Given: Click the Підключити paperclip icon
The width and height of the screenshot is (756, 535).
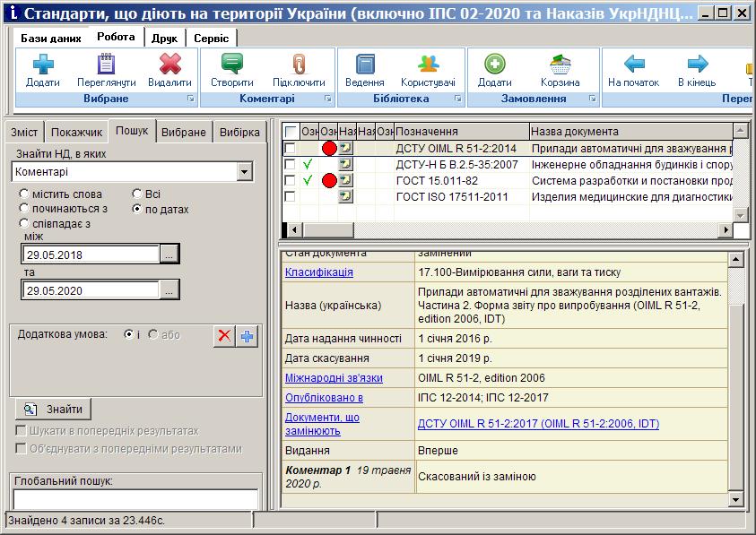Looking at the screenshot, I should [299, 65].
